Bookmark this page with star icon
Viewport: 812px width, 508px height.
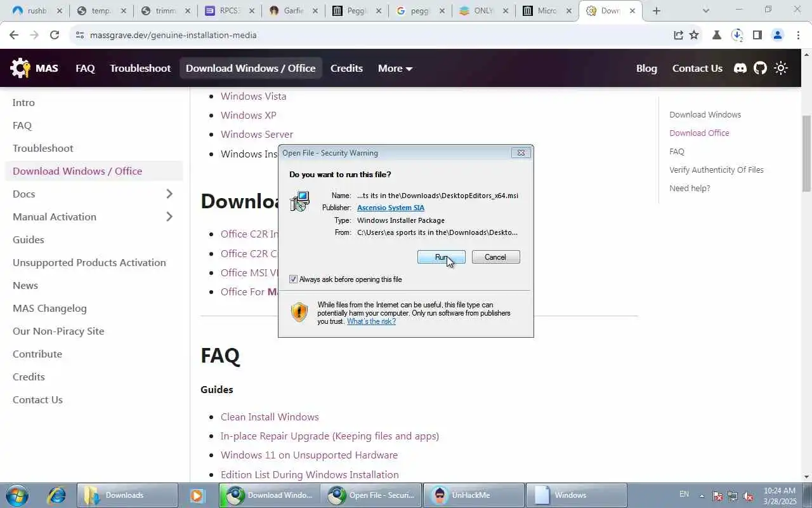694,35
